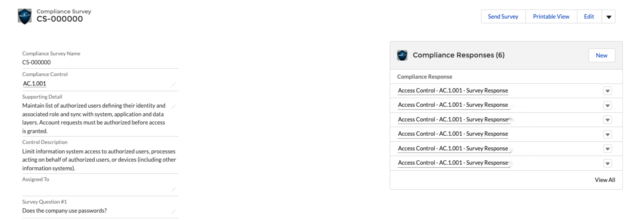Click the pencil icon for Compliance Control
This screenshot has width=644, height=220.
173,84
